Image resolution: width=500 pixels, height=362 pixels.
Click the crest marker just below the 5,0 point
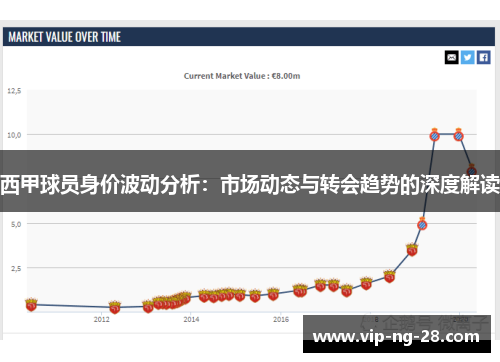pyautogui.click(x=412, y=249)
